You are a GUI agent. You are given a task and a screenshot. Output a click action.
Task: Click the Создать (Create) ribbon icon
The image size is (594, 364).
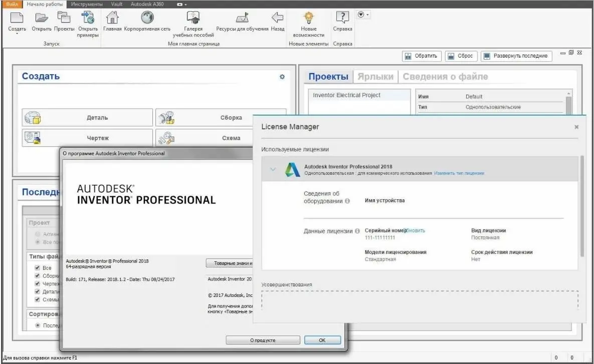pyautogui.click(x=17, y=18)
